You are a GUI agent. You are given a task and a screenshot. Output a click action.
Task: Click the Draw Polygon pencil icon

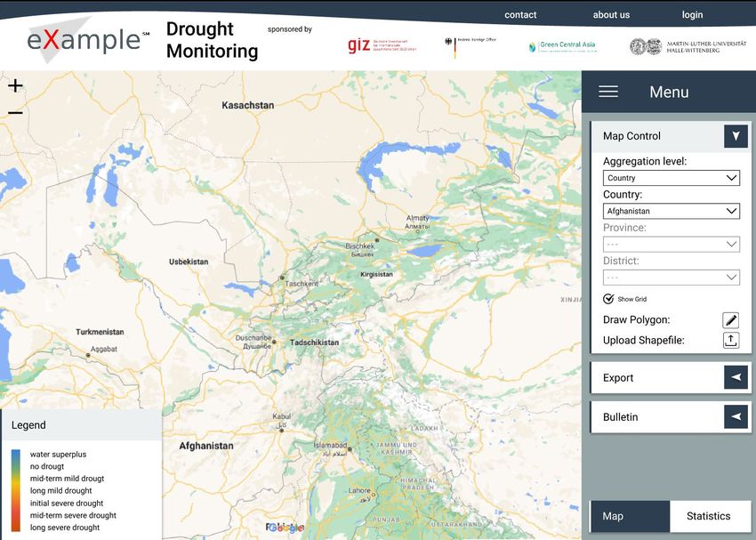[x=731, y=319]
